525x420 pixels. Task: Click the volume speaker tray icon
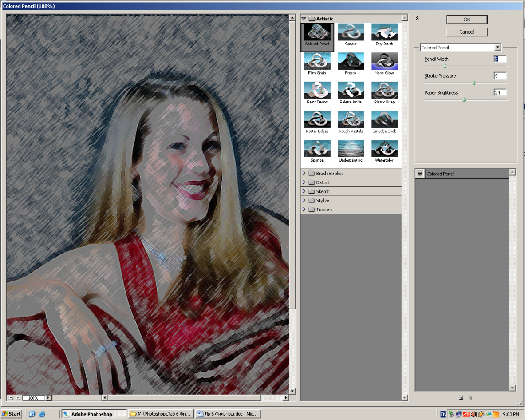(474, 414)
